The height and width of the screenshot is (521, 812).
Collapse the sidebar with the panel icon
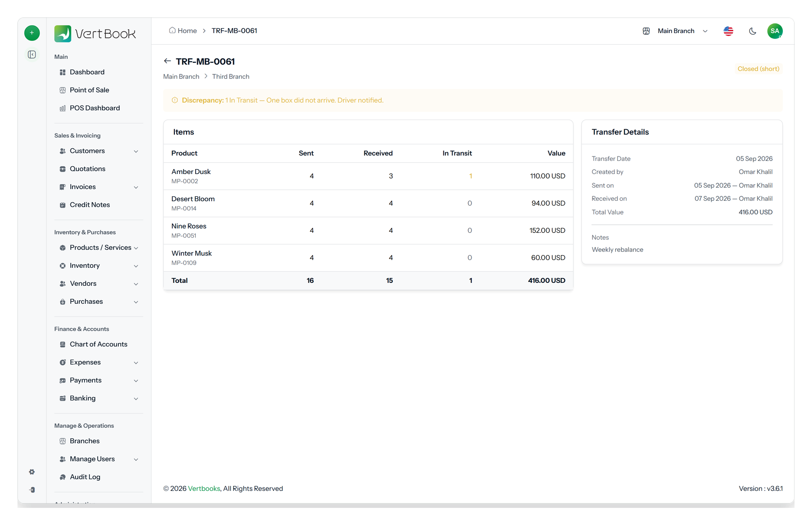[x=32, y=54]
